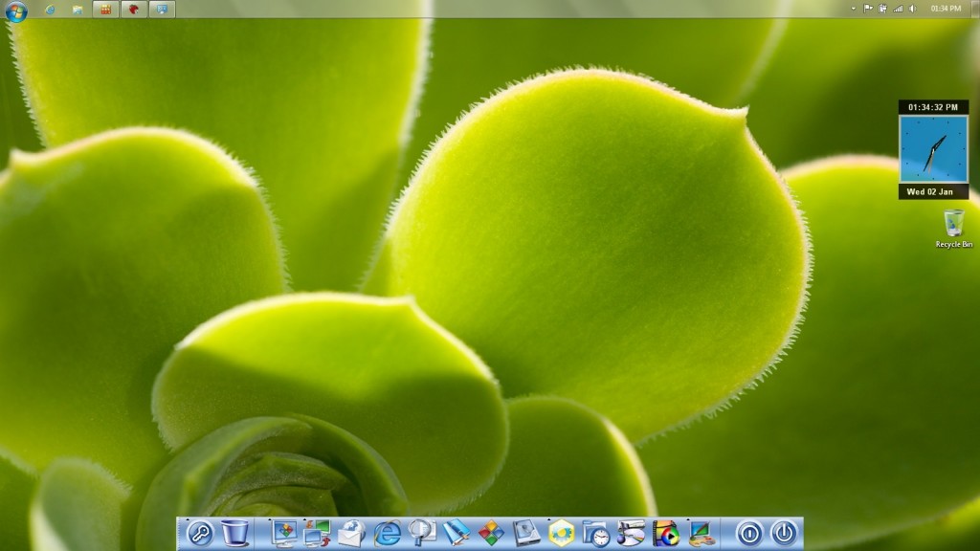Image resolution: width=980 pixels, height=551 pixels.
Task: Click the network signal bars tray icon
Action: 898,9
